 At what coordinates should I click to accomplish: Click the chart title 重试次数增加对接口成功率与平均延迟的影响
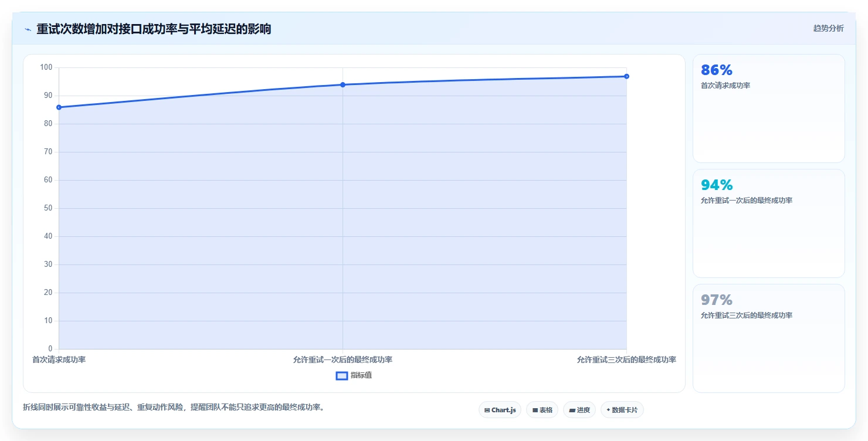coord(154,29)
